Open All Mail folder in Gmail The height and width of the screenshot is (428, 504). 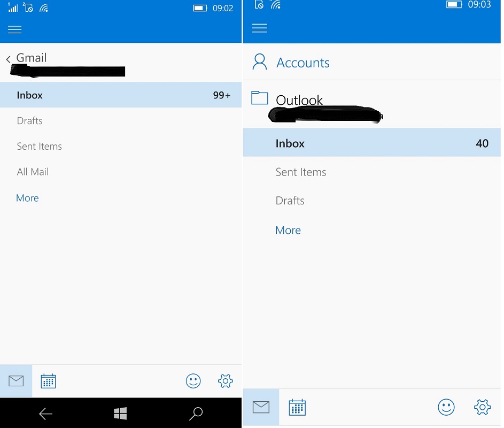33,172
